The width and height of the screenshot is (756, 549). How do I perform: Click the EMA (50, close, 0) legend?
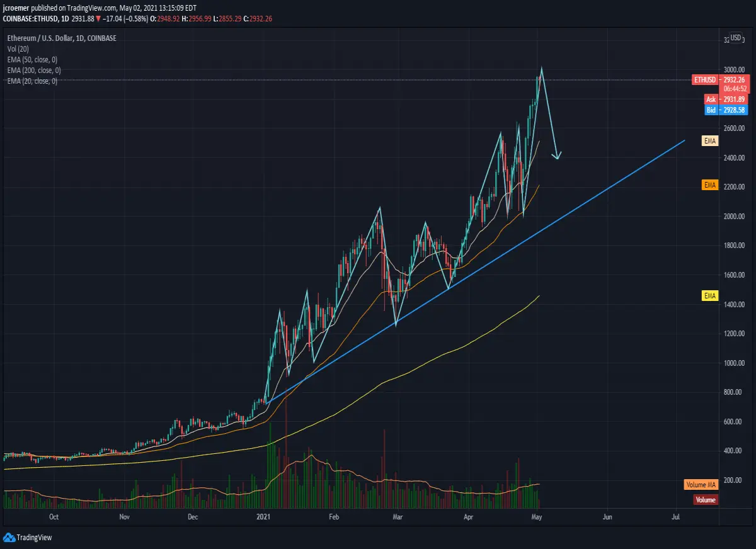click(x=33, y=60)
